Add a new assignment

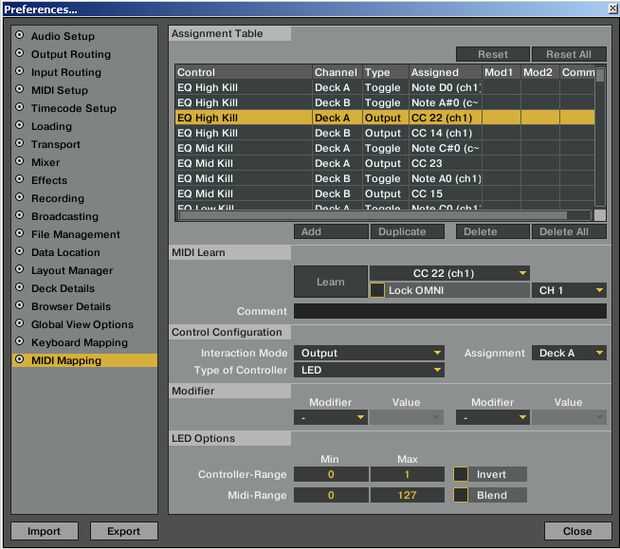click(331, 232)
